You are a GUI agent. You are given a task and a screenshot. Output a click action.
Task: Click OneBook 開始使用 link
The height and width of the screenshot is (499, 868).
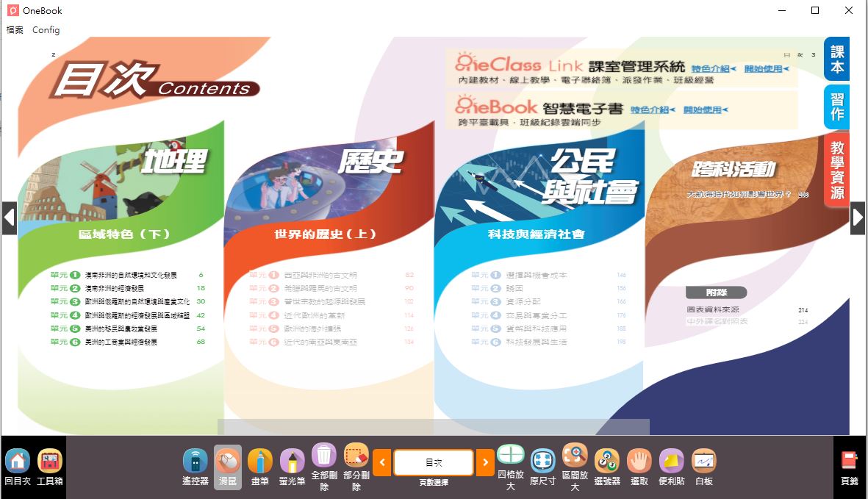click(x=706, y=110)
